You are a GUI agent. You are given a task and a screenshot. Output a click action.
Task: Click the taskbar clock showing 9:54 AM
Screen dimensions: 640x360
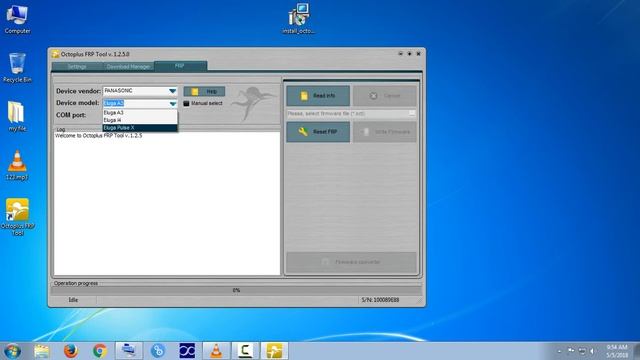[x=616, y=351]
